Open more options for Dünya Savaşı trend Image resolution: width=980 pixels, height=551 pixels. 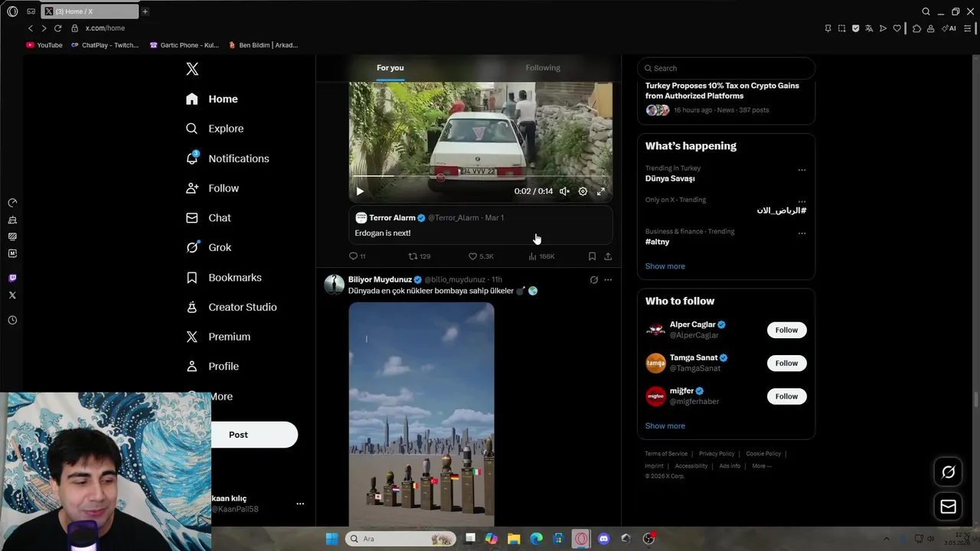802,170
